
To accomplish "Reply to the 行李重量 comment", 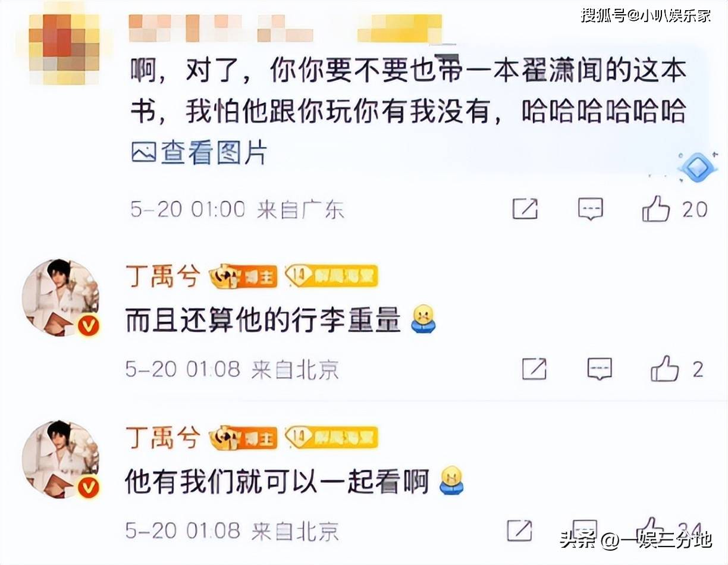I will [600, 369].
